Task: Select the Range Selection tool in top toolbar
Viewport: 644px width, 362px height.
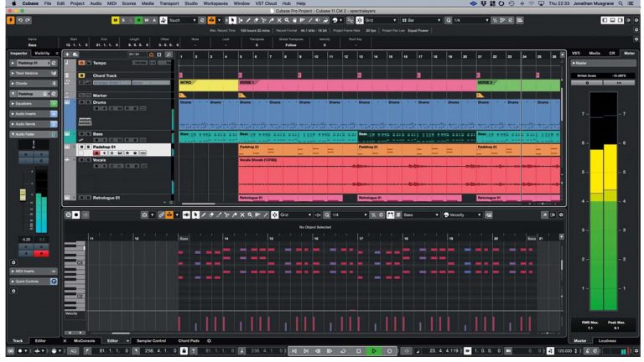Action: coord(241,20)
